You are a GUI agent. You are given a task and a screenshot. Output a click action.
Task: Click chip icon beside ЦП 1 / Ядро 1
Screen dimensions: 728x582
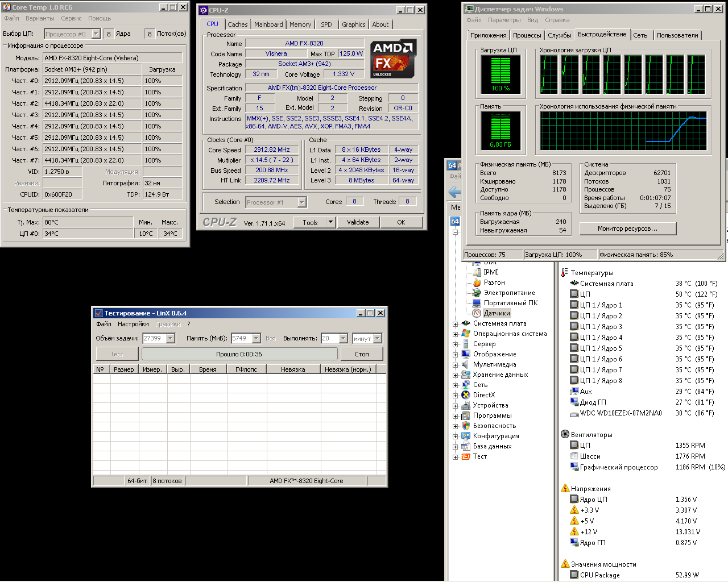coord(574,305)
